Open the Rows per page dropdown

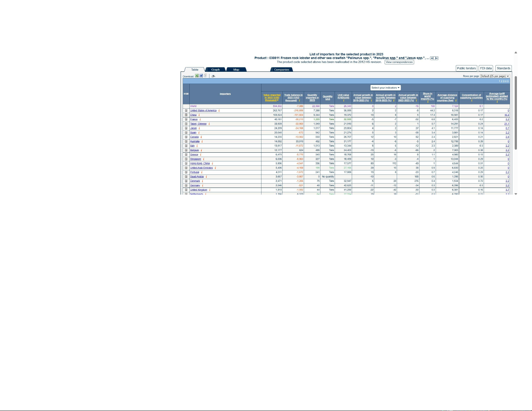(495, 76)
